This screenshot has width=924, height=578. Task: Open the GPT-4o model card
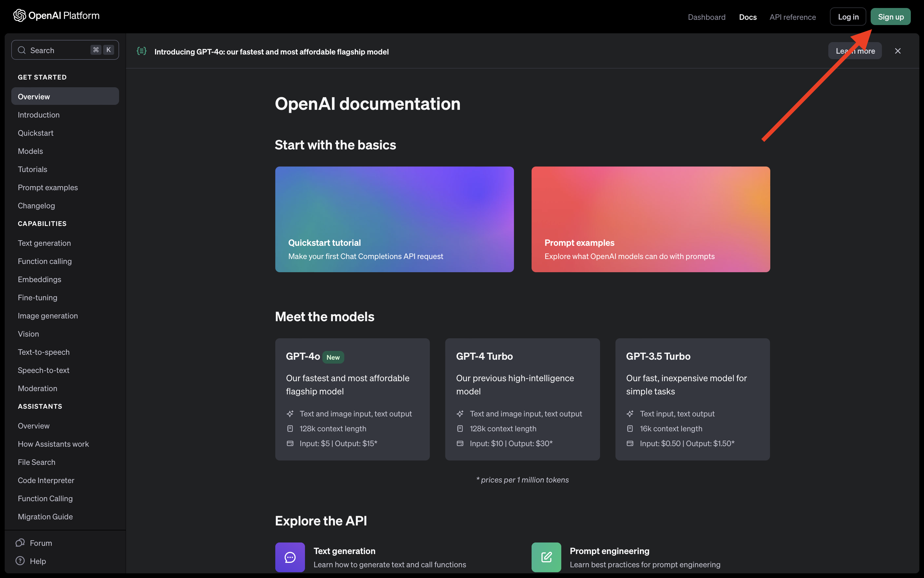pyautogui.click(x=353, y=399)
